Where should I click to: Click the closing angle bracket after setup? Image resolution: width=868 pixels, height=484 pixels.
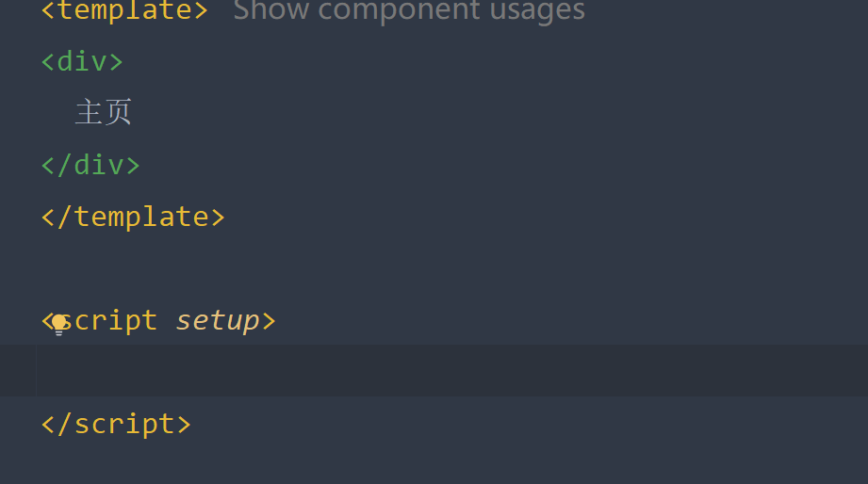(x=269, y=321)
